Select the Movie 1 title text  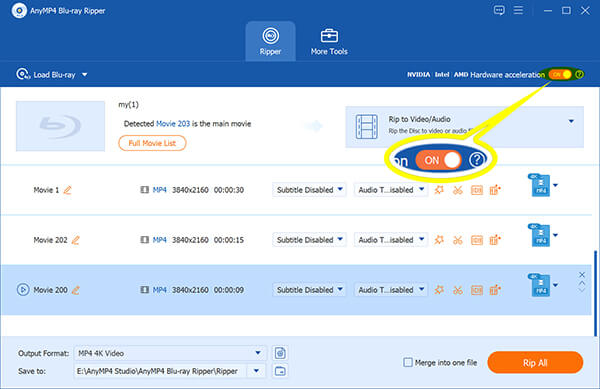point(46,190)
